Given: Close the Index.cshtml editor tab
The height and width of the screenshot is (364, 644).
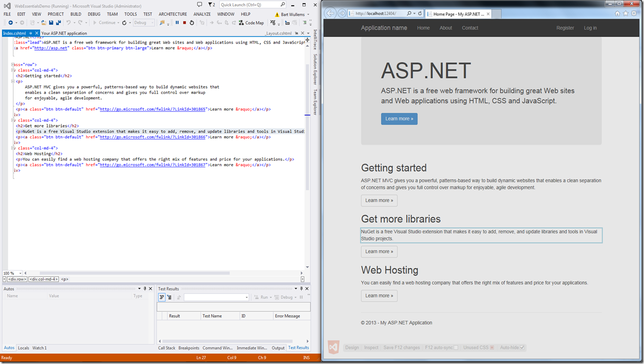Looking at the screenshot, I should pyautogui.click(x=37, y=33).
